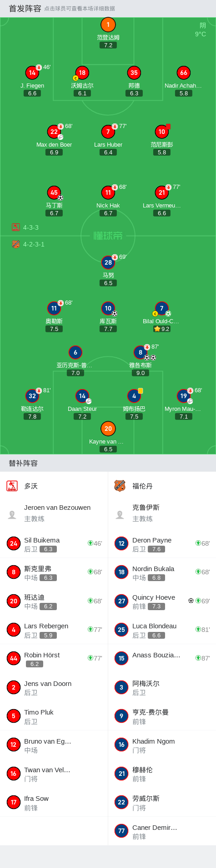Screen dimensions: 216x868
Task: Open Robin Hörst substitute entry
Action: [54, 659]
